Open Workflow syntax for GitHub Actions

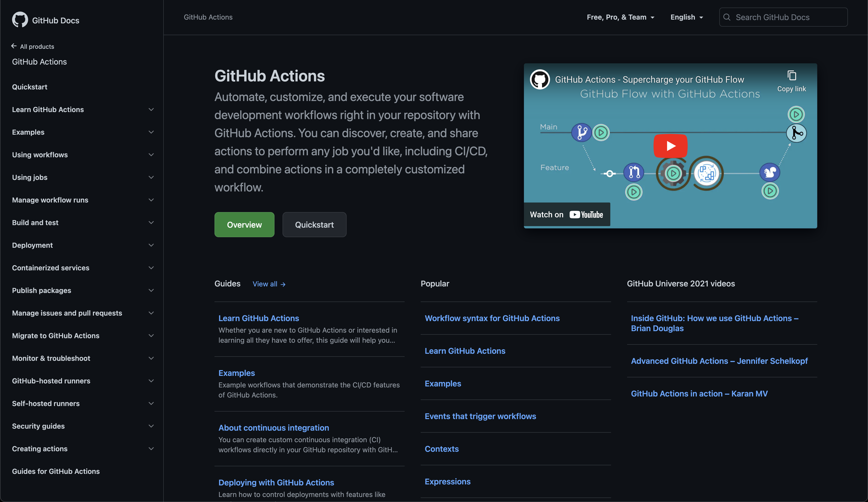point(492,318)
